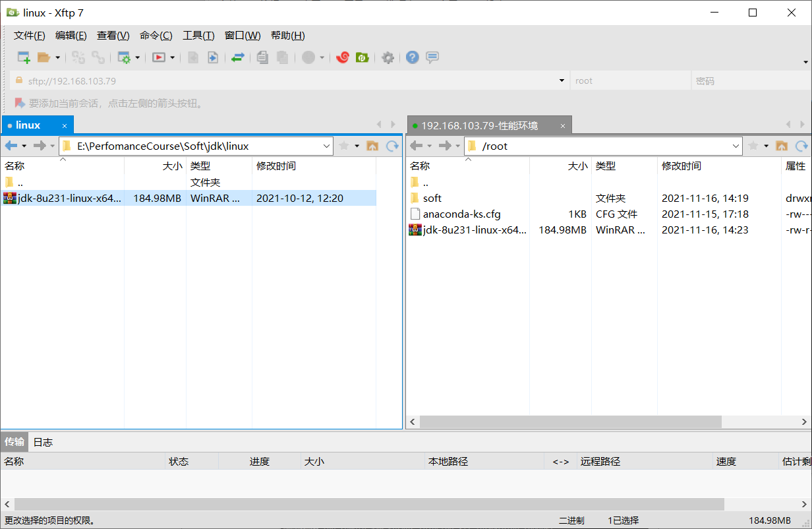Switch to the 日志 log tab
The width and height of the screenshot is (812, 529).
click(x=43, y=442)
